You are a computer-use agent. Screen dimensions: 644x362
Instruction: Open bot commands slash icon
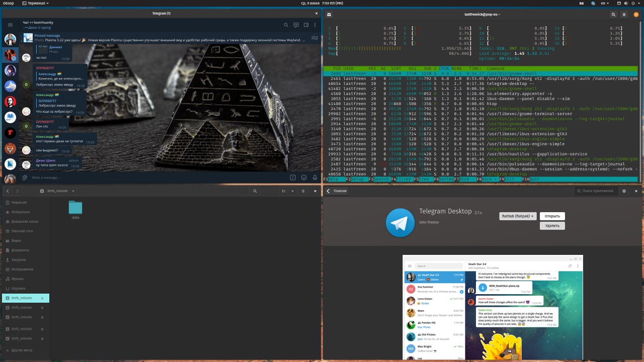(x=293, y=177)
